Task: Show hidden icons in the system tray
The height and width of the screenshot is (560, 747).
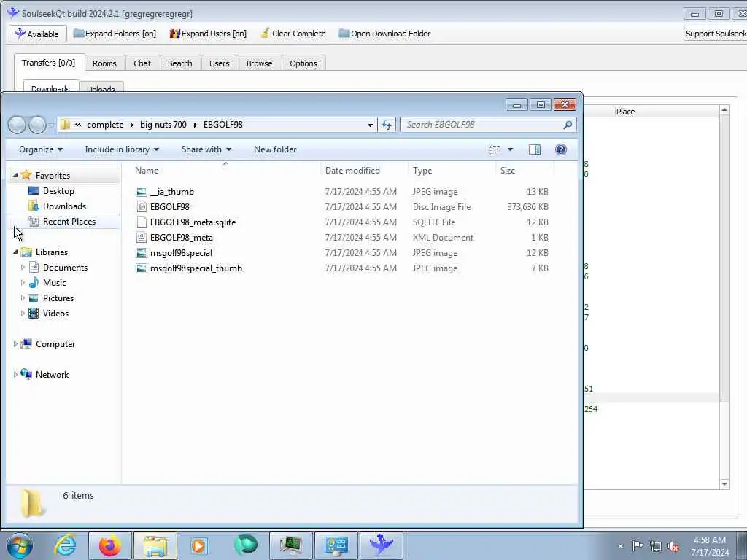Action: pos(620,546)
